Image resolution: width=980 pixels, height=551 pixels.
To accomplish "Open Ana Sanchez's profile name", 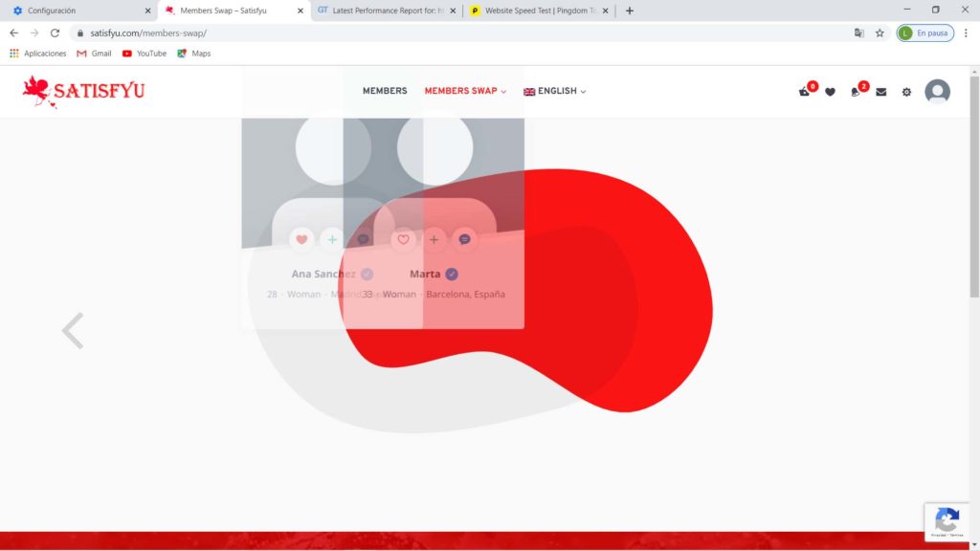I will pos(323,274).
